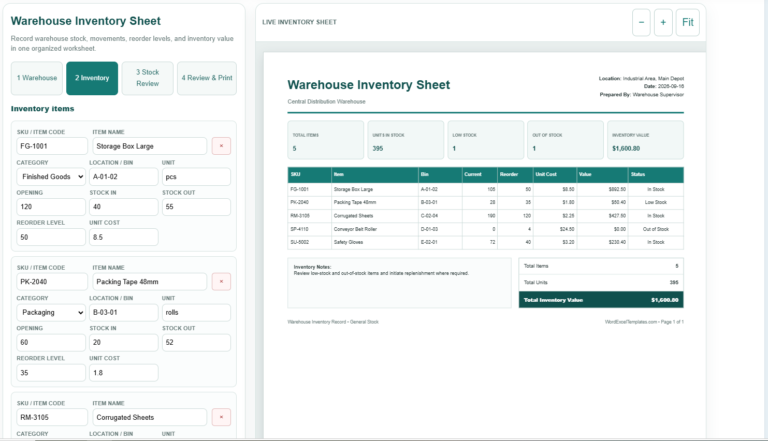Screen dimensions: 768x441
Task: Edit opening stock field showing 120
Action: (x=51, y=207)
